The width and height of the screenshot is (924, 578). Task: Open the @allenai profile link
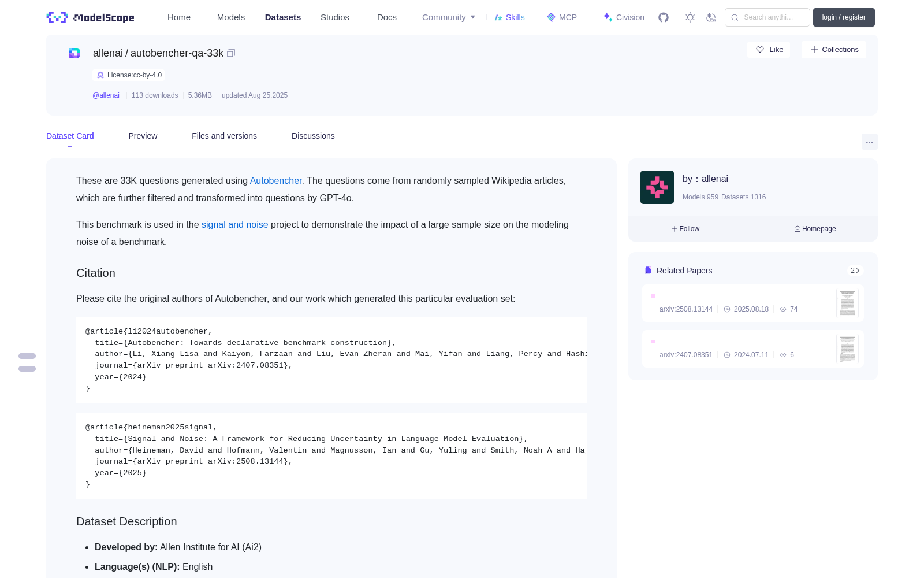106,95
